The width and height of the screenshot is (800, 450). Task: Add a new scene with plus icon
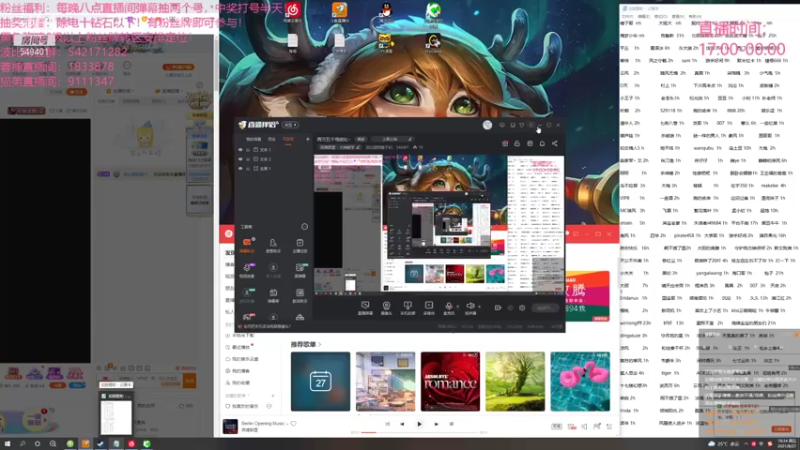[x=307, y=139]
